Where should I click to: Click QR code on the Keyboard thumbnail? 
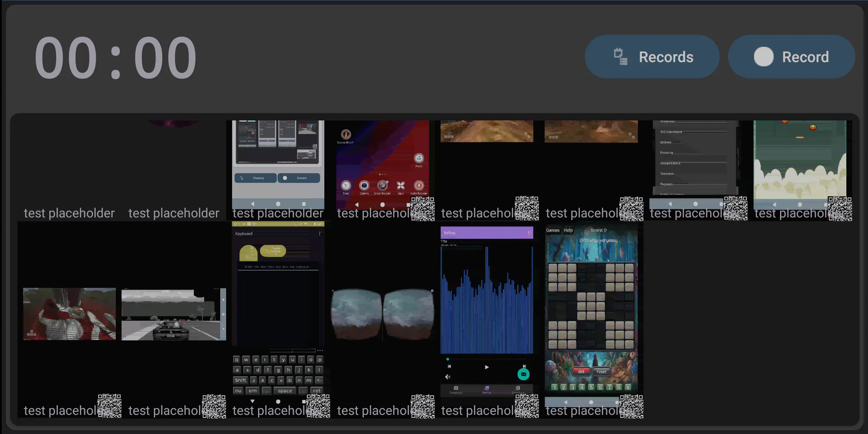click(318, 406)
